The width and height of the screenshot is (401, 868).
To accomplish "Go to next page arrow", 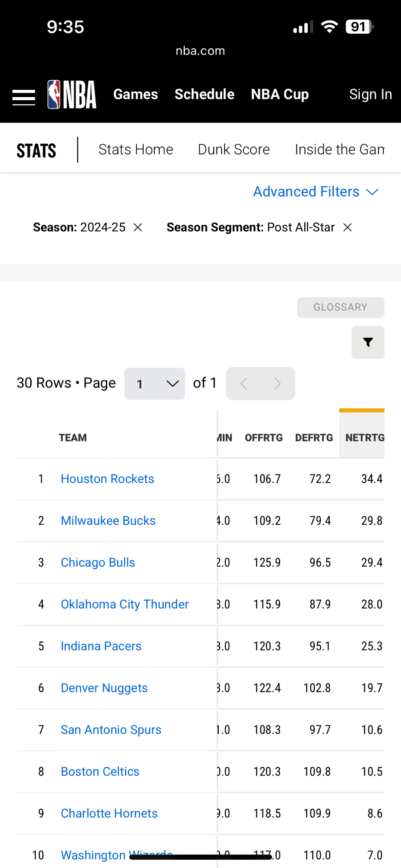I will pyautogui.click(x=277, y=384).
